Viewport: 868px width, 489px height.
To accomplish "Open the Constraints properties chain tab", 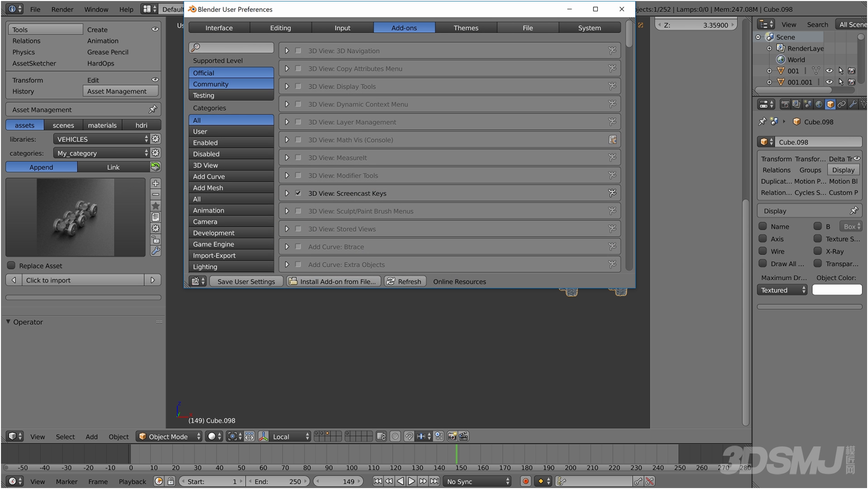I will click(841, 104).
